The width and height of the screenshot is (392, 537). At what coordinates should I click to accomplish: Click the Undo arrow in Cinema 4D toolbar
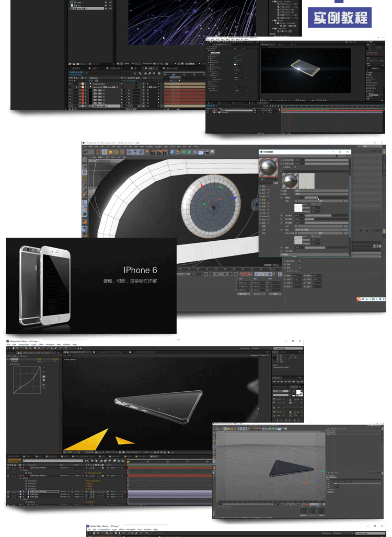click(x=86, y=152)
